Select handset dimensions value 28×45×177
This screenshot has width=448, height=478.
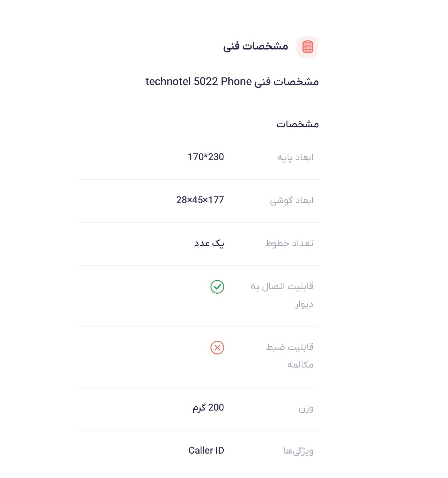[x=200, y=200]
